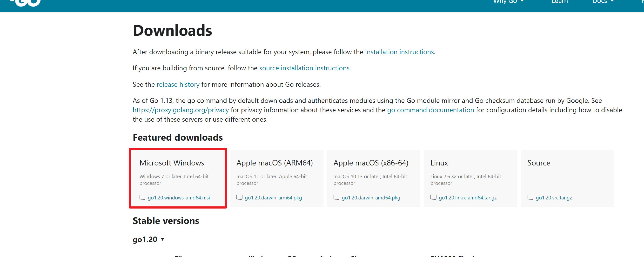644x257 pixels.
Task: Select the Apple macOS (x86-64) card title
Action: coord(371,163)
